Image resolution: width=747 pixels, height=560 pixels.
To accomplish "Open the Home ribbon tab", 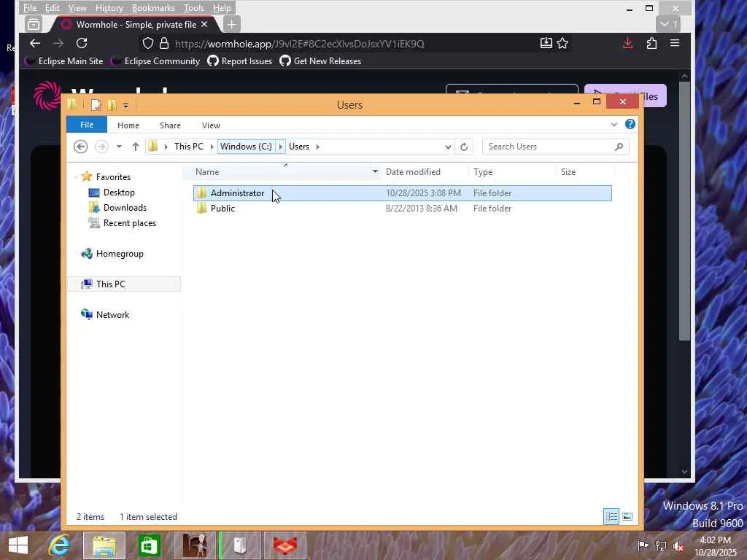I will (128, 125).
